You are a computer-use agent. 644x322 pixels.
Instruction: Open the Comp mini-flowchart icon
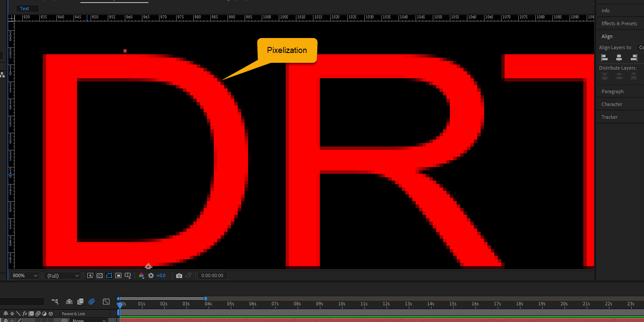click(x=55, y=302)
